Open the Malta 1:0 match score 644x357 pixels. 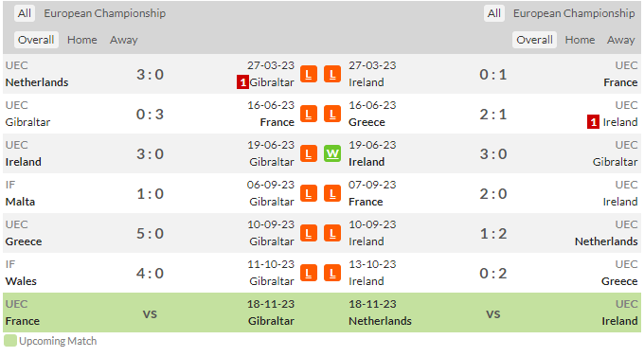150,193
